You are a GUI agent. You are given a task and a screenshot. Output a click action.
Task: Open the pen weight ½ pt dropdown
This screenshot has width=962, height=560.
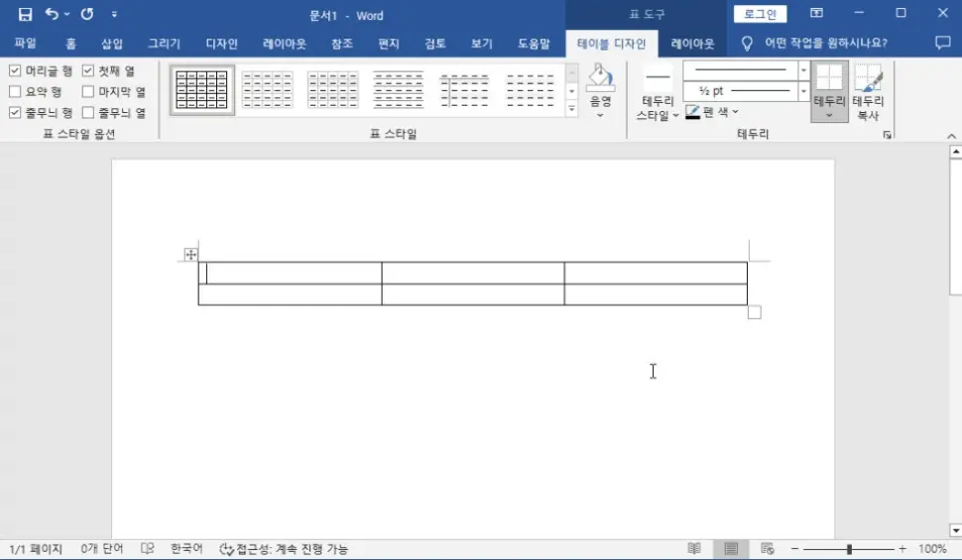(x=803, y=91)
